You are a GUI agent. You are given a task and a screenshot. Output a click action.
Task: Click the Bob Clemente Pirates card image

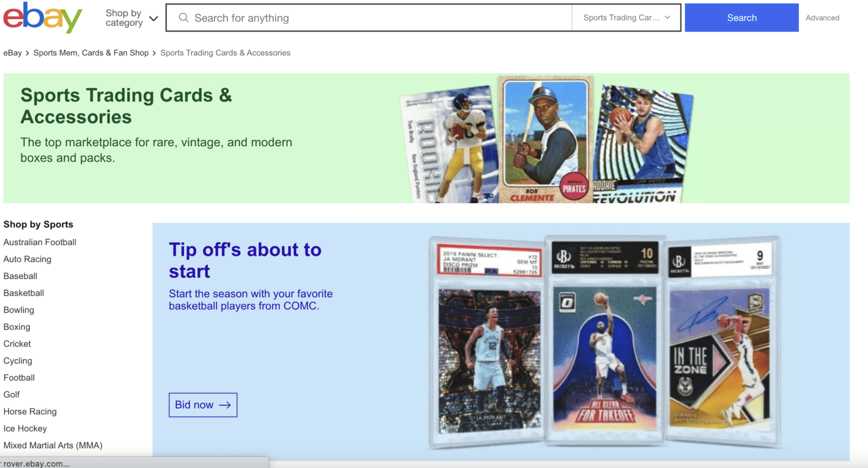[545, 139]
